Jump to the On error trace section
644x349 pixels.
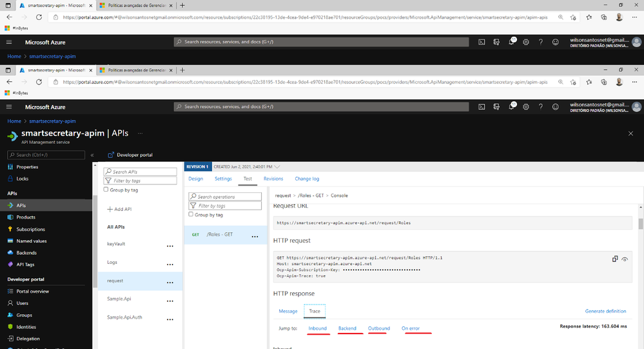click(x=410, y=328)
